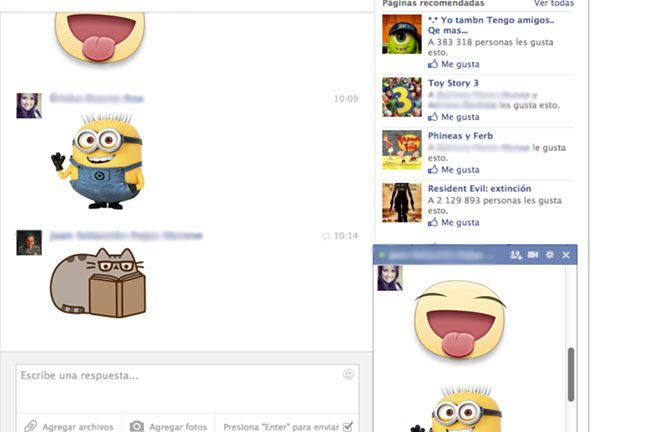
Task: Click woman's avatar at 10:09 message
Action: 29,106
